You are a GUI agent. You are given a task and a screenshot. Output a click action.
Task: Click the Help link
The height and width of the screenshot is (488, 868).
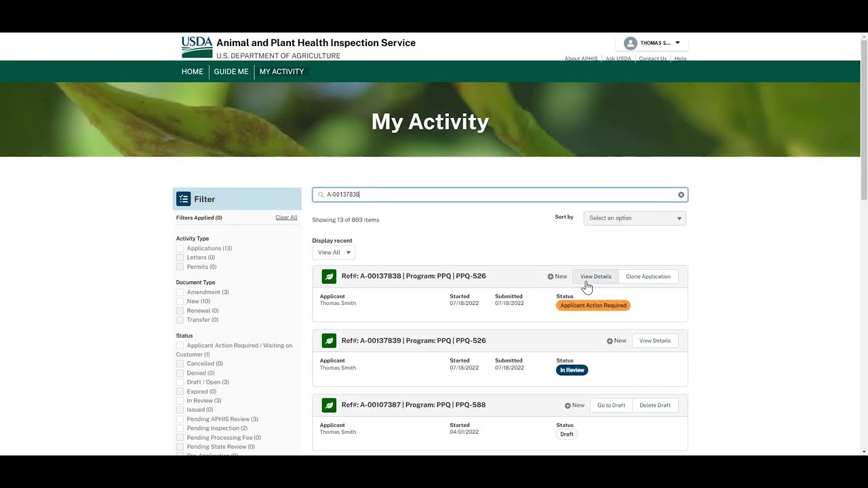680,59
